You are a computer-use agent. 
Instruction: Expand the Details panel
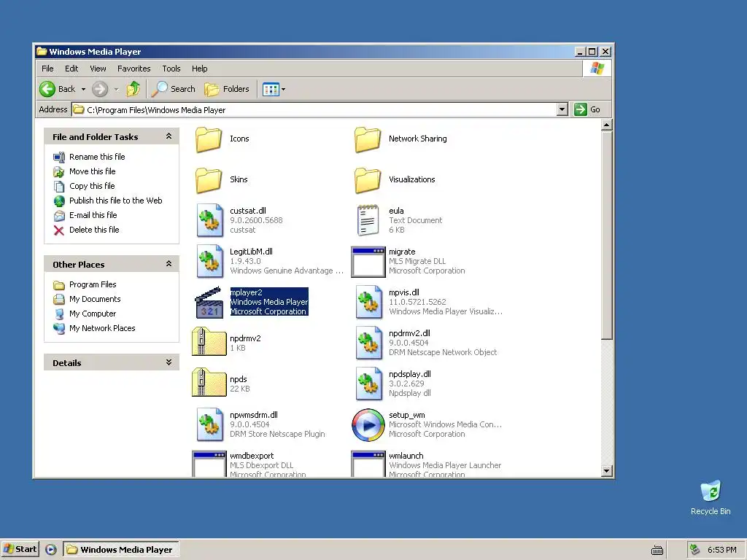pos(169,362)
